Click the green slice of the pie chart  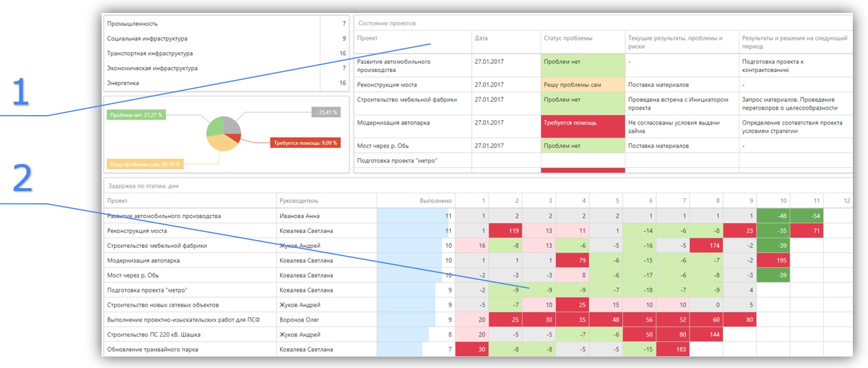pyautogui.click(x=215, y=128)
